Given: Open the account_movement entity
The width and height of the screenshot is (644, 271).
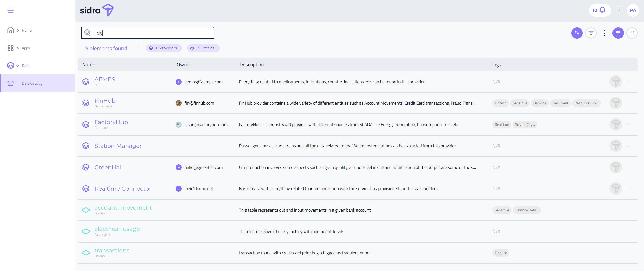Looking at the screenshot, I should pos(123,208).
